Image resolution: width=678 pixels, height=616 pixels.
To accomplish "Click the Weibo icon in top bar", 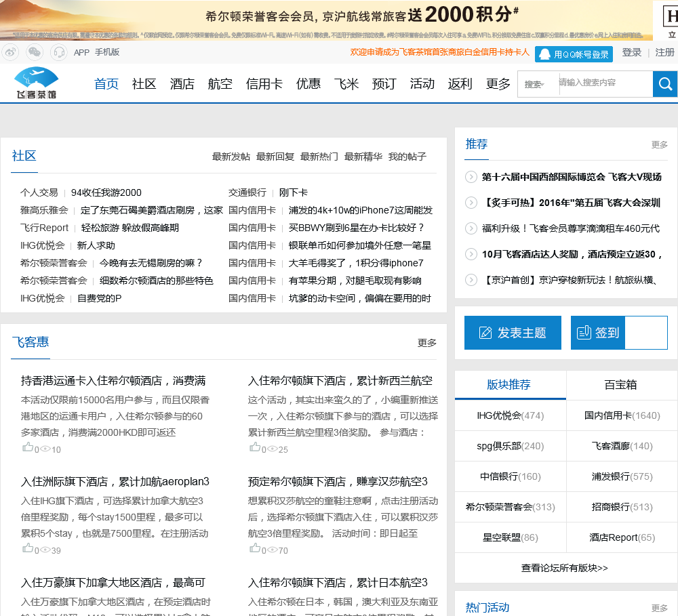I will click(10, 52).
